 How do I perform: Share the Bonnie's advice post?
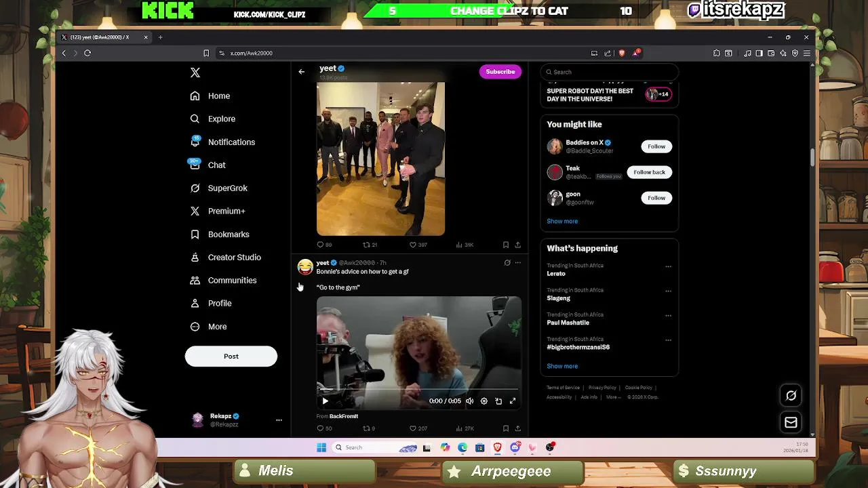[x=518, y=428]
